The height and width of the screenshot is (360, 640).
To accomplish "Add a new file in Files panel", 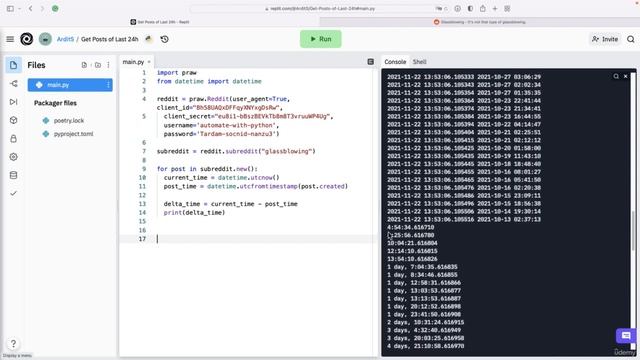I will (x=84, y=65).
